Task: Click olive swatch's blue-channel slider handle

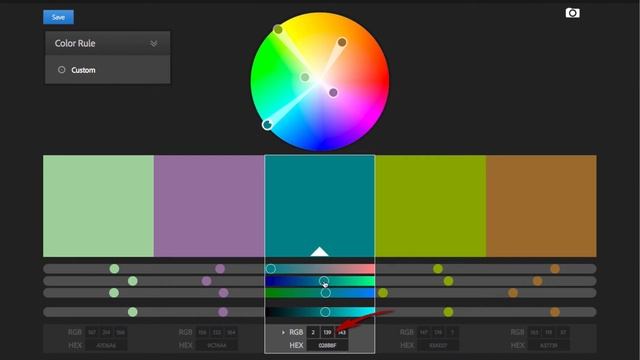Action: tap(383, 293)
